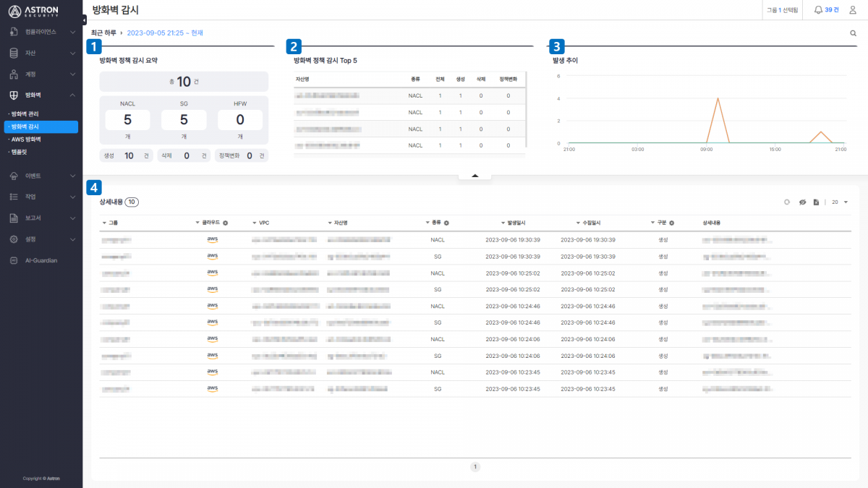The height and width of the screenshot is (488, 868).
Task: Click the 39 건 notification count
Action: pyautogui.click(x=832, y=10)
